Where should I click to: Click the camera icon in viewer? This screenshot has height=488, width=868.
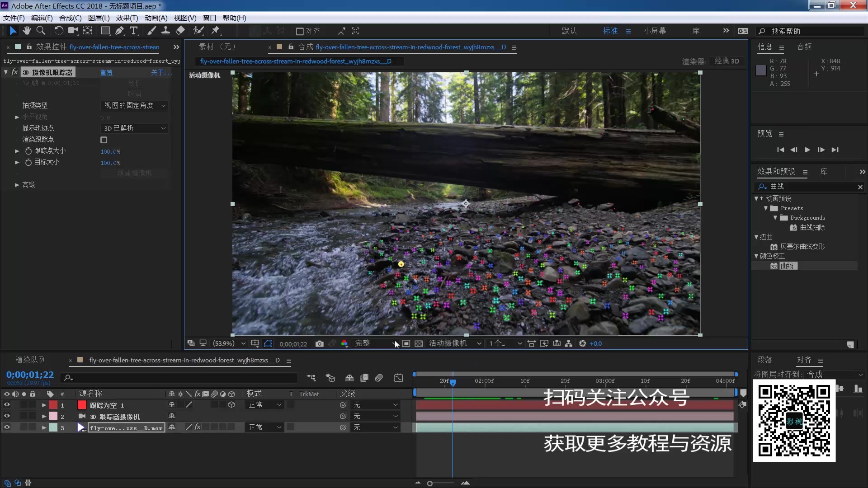(319, 343)
